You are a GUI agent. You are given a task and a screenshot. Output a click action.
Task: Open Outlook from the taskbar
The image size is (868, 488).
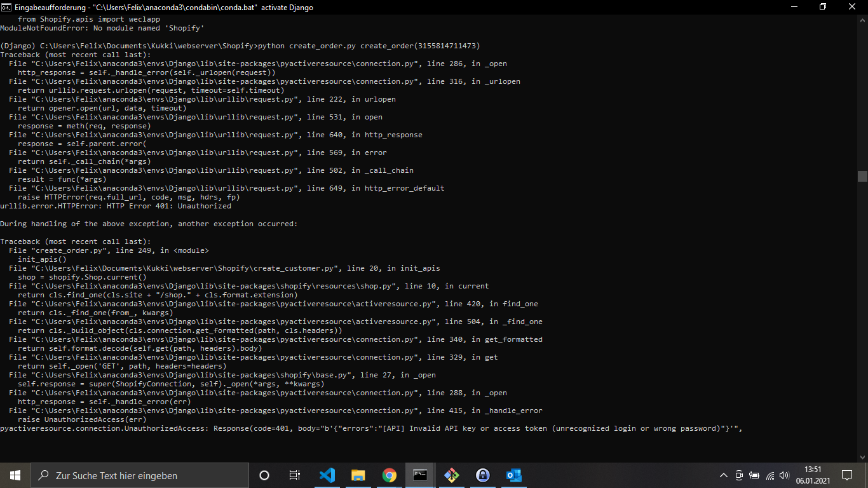tap(513, 475)
